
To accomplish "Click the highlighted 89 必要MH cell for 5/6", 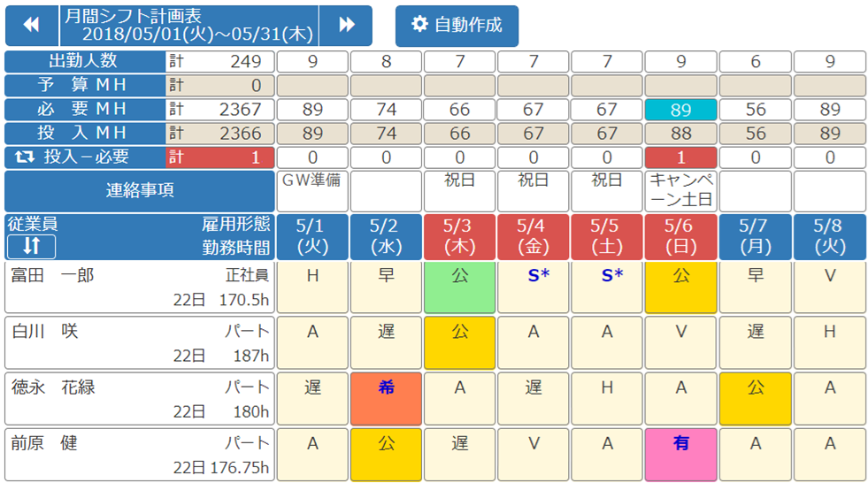I will [681, 110].
